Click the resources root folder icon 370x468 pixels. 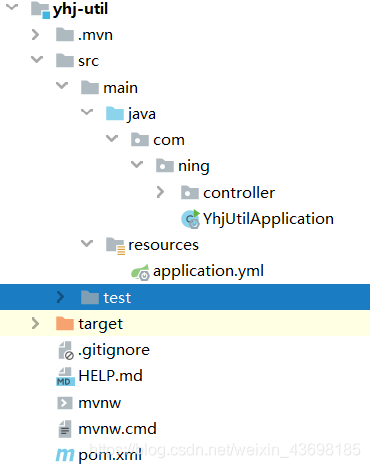pyautogui.click(x=115, y=246)
